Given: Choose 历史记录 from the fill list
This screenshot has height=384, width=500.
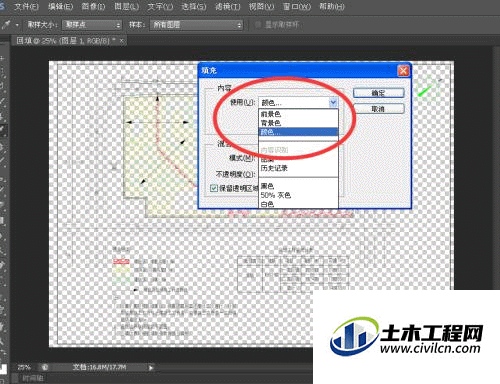Looking at the screenshot, I should click(299, 168).
